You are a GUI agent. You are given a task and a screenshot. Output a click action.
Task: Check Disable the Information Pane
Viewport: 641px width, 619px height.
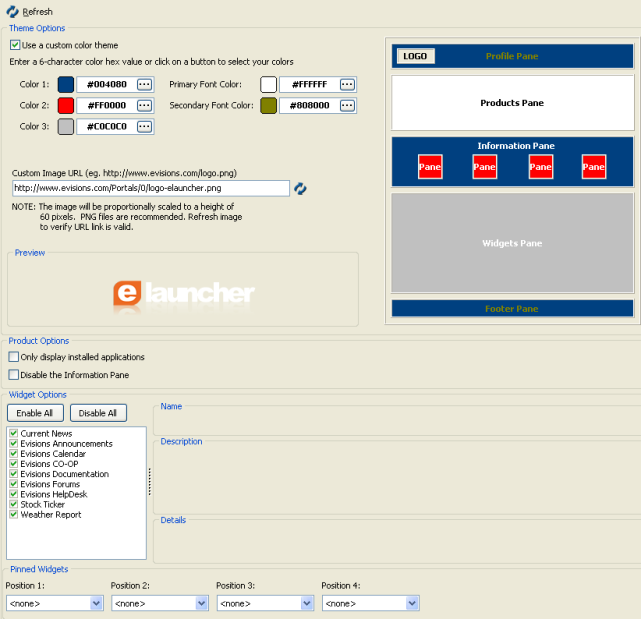click(13, 375)
